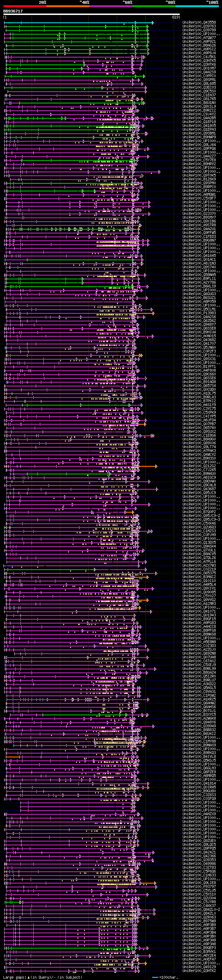Click UniRef100_Q9SPM1 label
The width and height of the screenshot is (222, 980).
pos(199,80)
